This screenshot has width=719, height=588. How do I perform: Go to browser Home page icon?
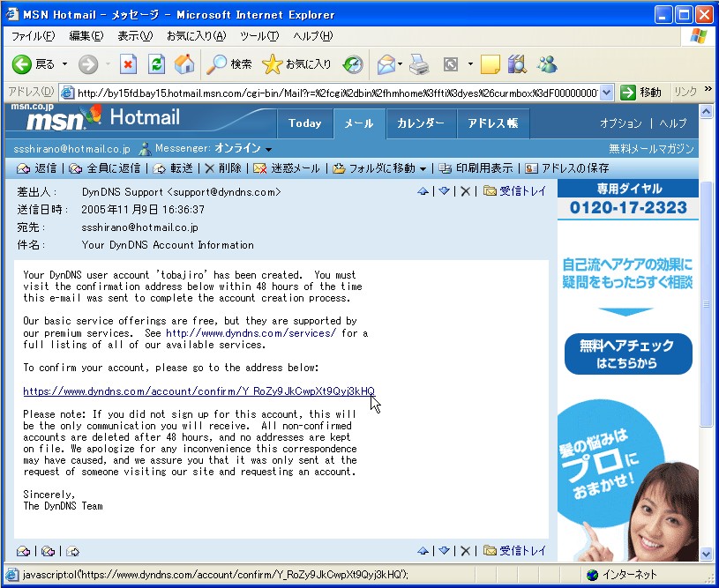click(184, 64)
